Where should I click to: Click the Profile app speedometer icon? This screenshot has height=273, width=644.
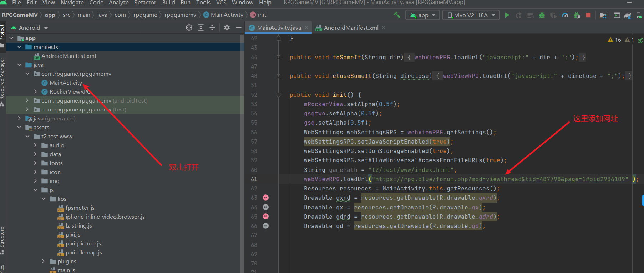tap(565, 15)
